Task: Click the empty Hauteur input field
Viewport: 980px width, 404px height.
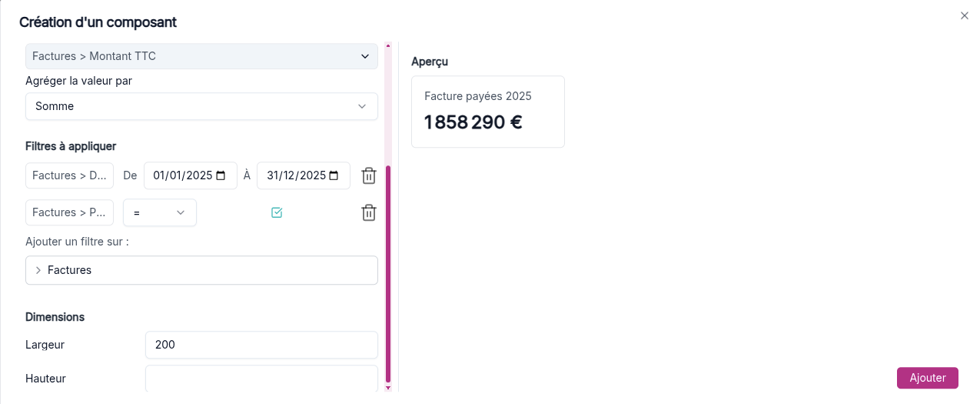Action: (261, 379)
